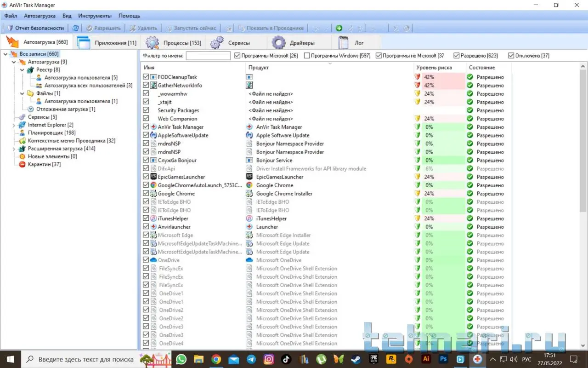The width and height of the screenshot is (588, 368).
Task: Open Telegram from the taskbar
Action: [251, 359]
